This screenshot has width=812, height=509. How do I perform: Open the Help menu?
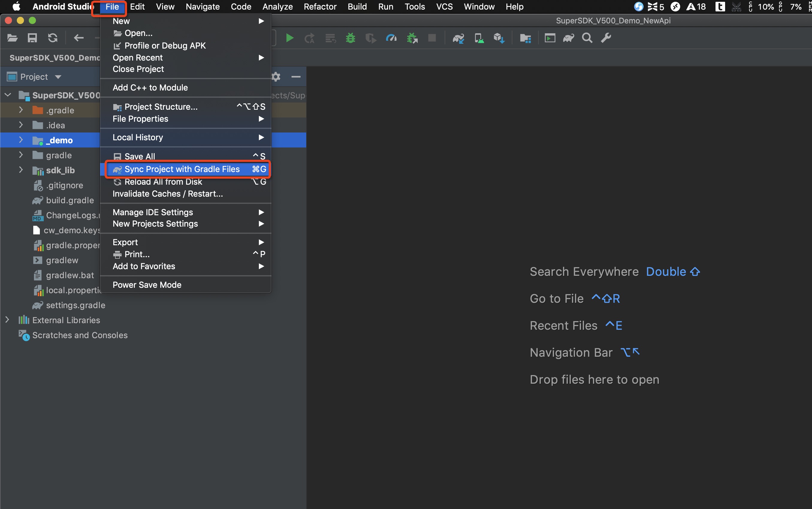coord(514,6)
